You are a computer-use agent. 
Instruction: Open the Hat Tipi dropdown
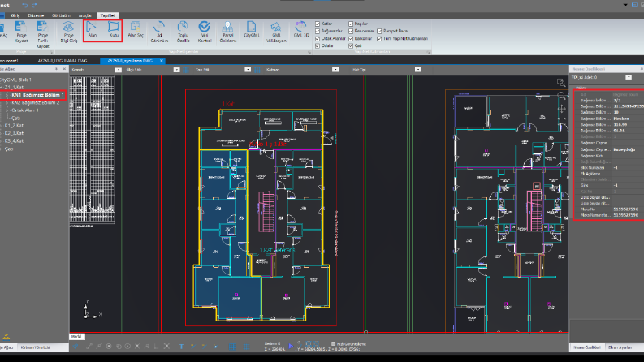(418, 70)
